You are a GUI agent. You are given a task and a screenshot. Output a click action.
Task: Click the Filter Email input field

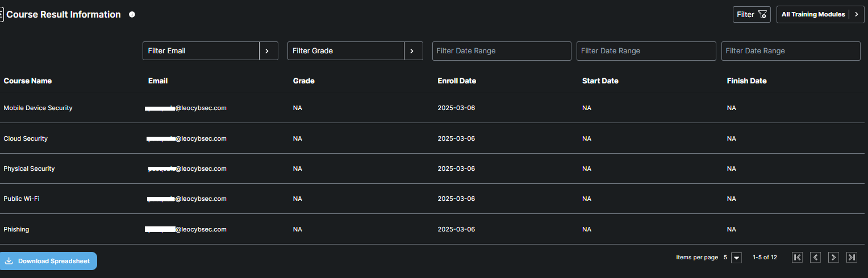pyautogui.click(x=201, y=51)
